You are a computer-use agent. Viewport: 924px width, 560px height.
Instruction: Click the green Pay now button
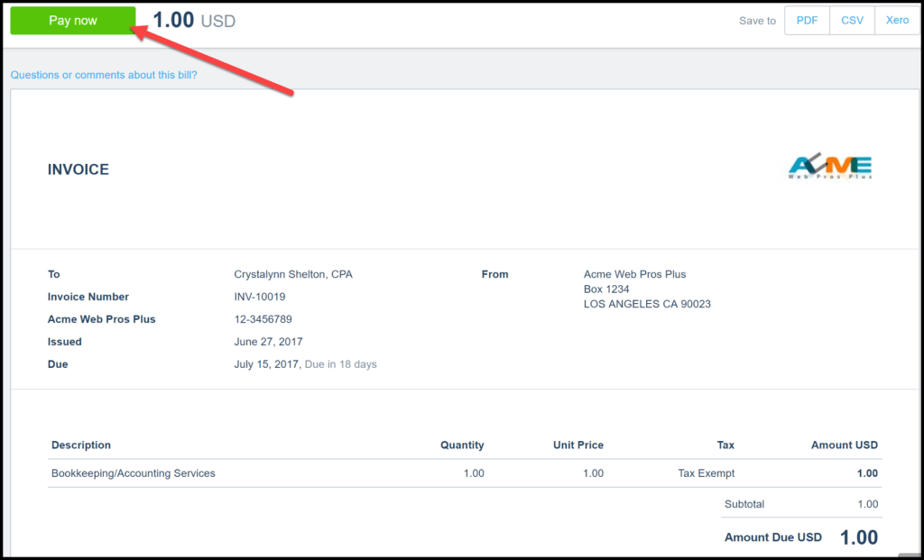click(73, 21)
